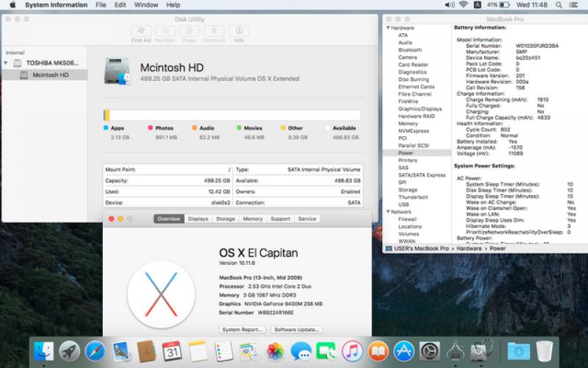588x368 pixels.
Task: Click Software Update... button
Action: (x=297, y=329)
